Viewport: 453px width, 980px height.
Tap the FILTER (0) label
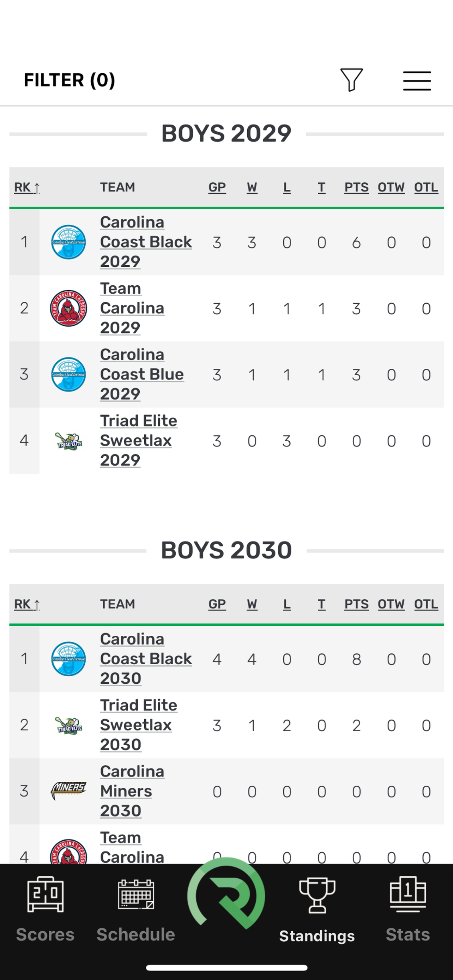click(69, 80)
